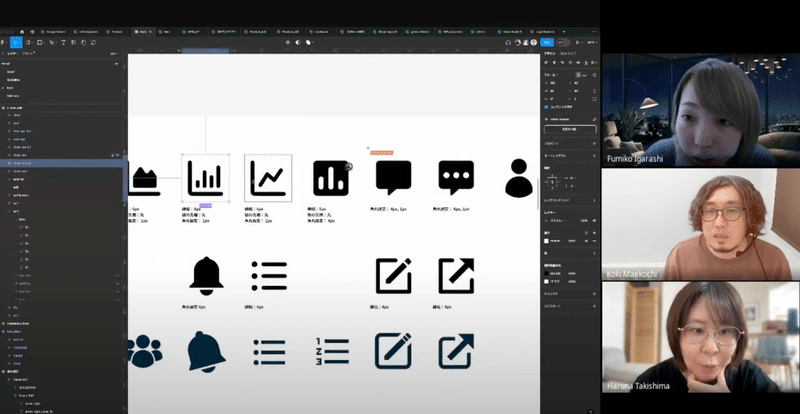The image size is (800, 414).
Task: Click Haruna Takishima's video thumbnail
Action: pyautogui.click(x=701, y=337)
